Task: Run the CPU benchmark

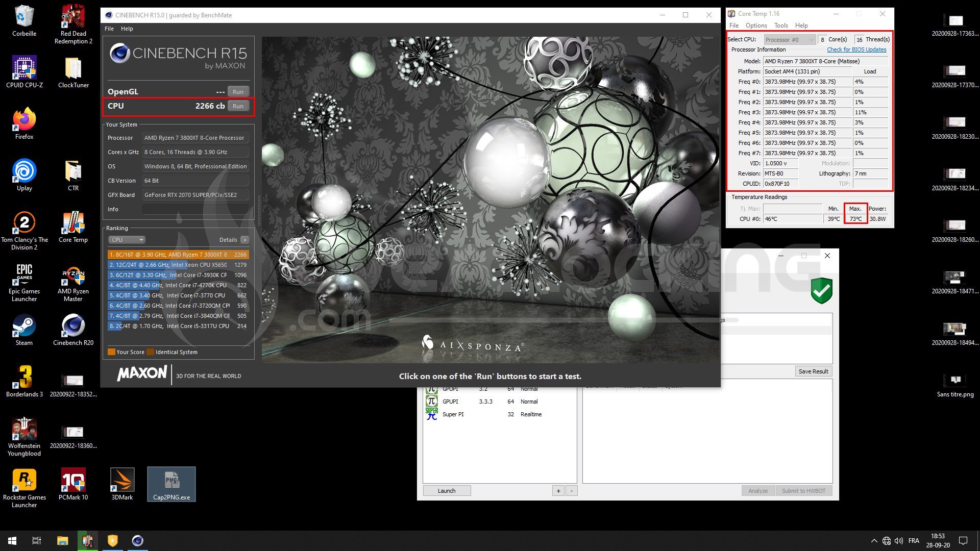Action: coord(238,106)
